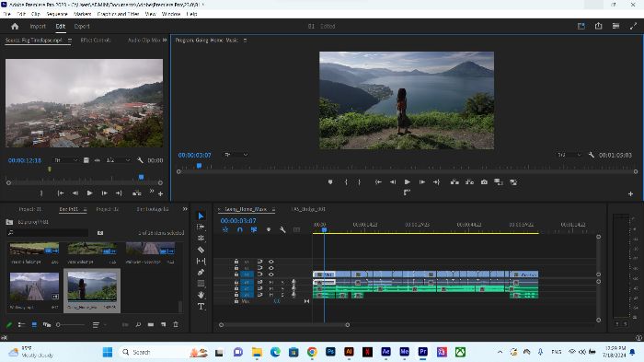Play the Source monitor clip

coord(89,193)
